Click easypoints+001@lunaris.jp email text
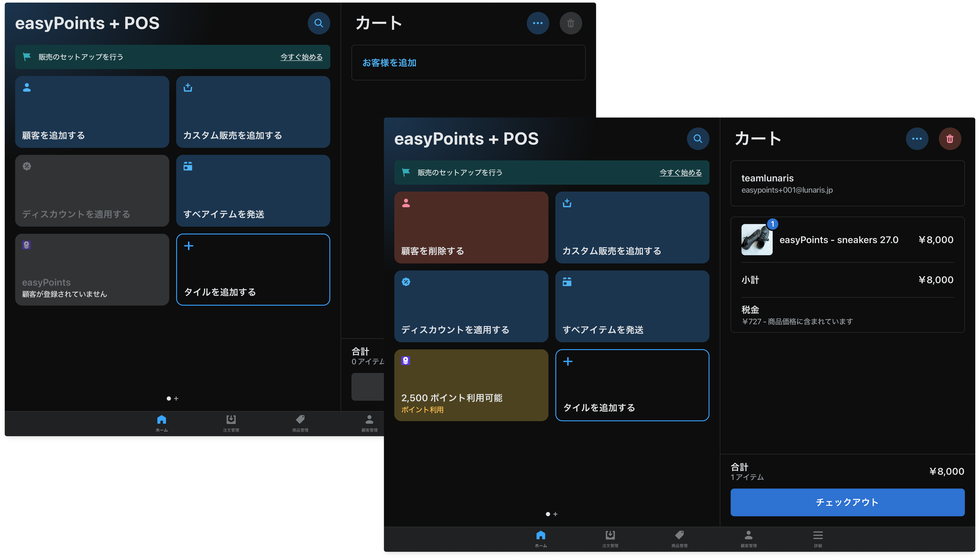The image size is (980, 560). click(787, 190)
